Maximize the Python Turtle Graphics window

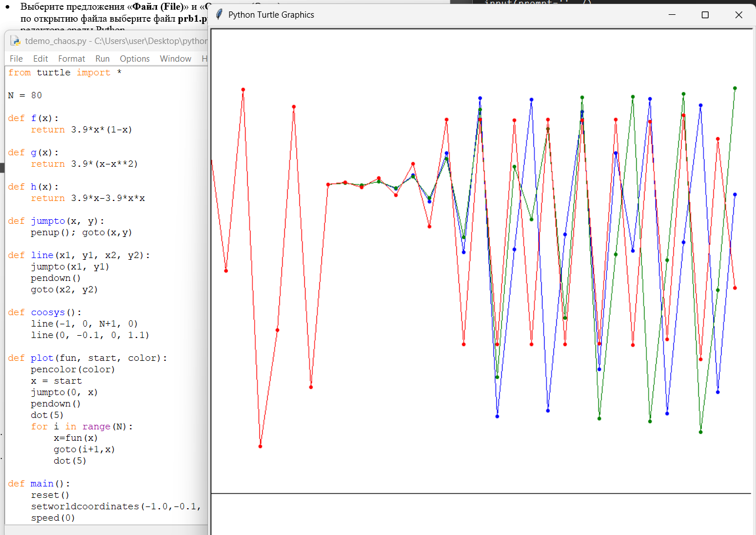coord(705,15)
